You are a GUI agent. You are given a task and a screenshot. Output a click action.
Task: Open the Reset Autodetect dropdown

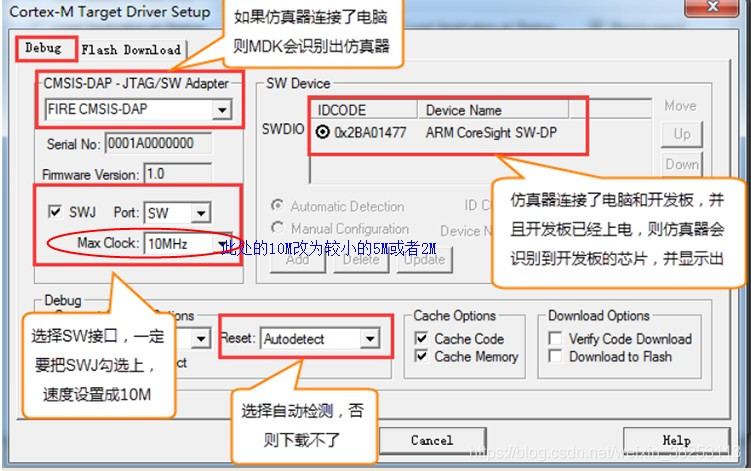coord(370,339)
